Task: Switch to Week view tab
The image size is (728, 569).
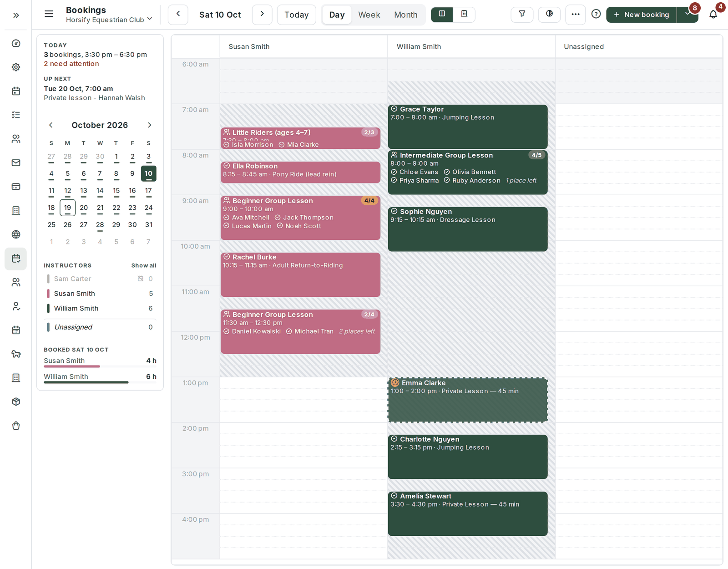Action: (369, 15)
